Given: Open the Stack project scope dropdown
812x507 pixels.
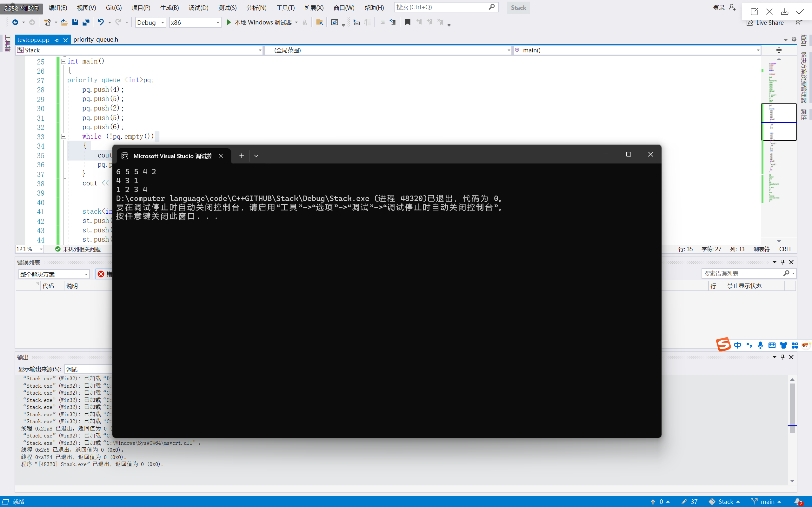Looking at the screenshot, I should pos(139,50).
